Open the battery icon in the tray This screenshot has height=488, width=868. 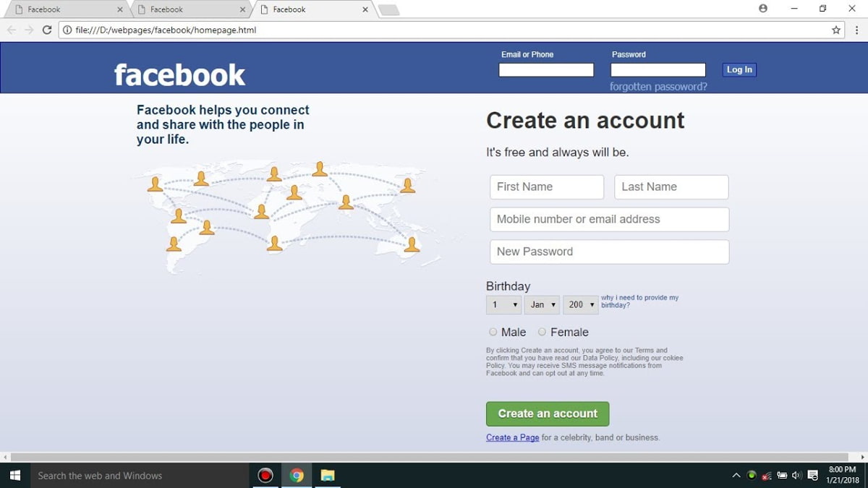[x=782, y=475]
